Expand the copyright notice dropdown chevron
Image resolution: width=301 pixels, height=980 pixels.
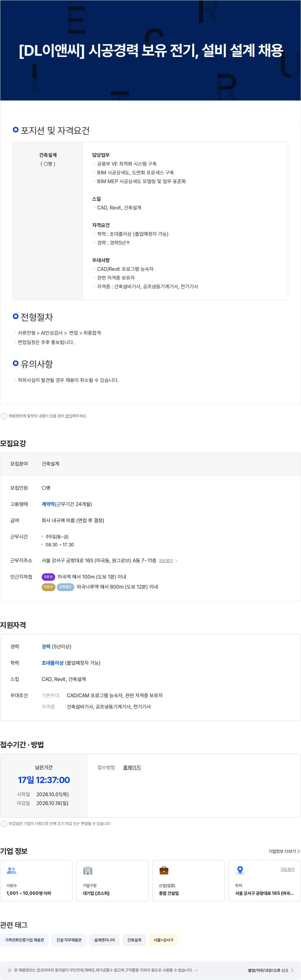(196, 970)
